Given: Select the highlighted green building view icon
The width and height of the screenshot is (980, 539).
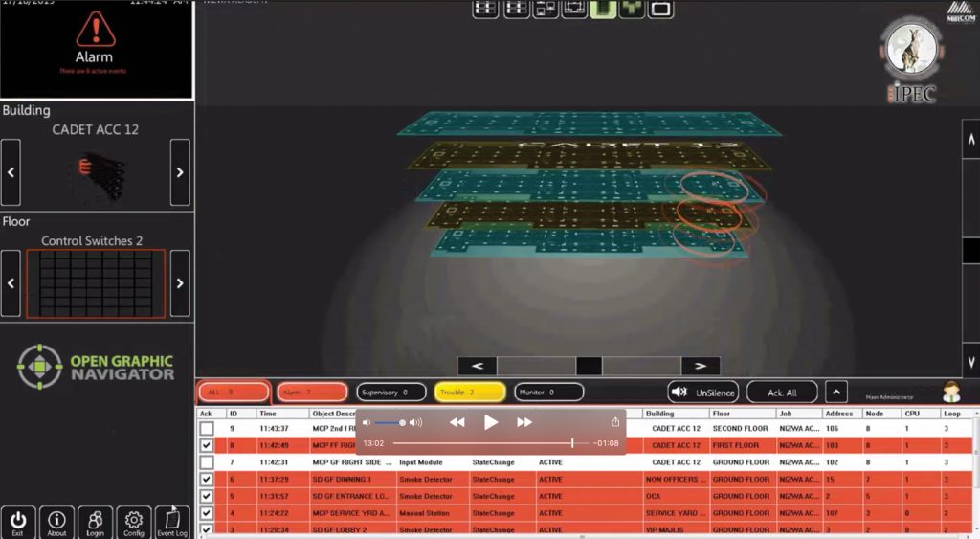Looking at the screenshot, I should pos(603,9).
